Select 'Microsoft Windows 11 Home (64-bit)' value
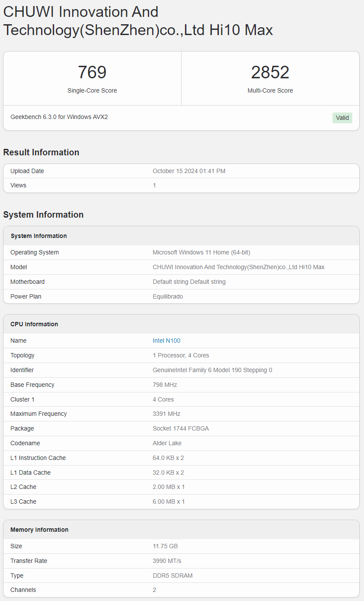This screenshot has width=364, height=601. [201, 252]
